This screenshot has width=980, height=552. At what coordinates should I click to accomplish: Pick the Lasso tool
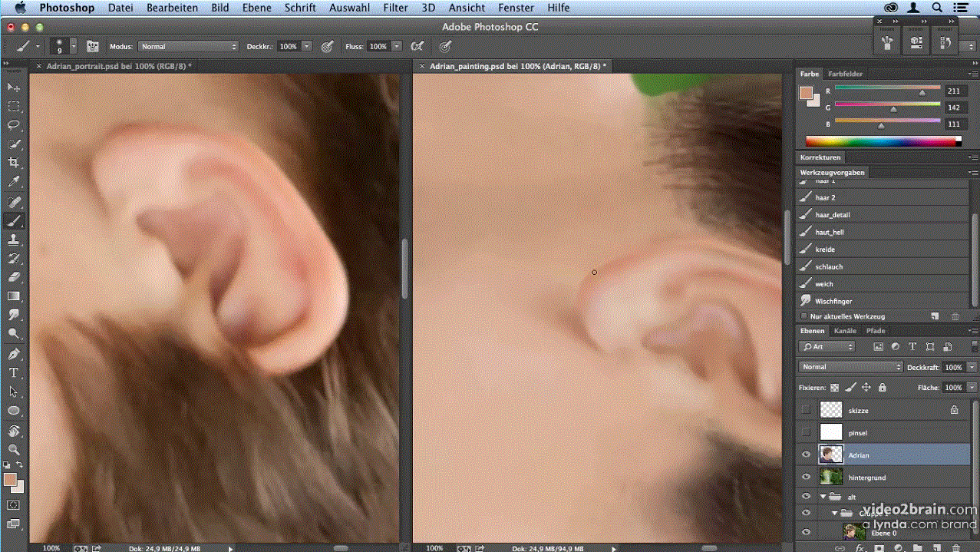(14, 124)
